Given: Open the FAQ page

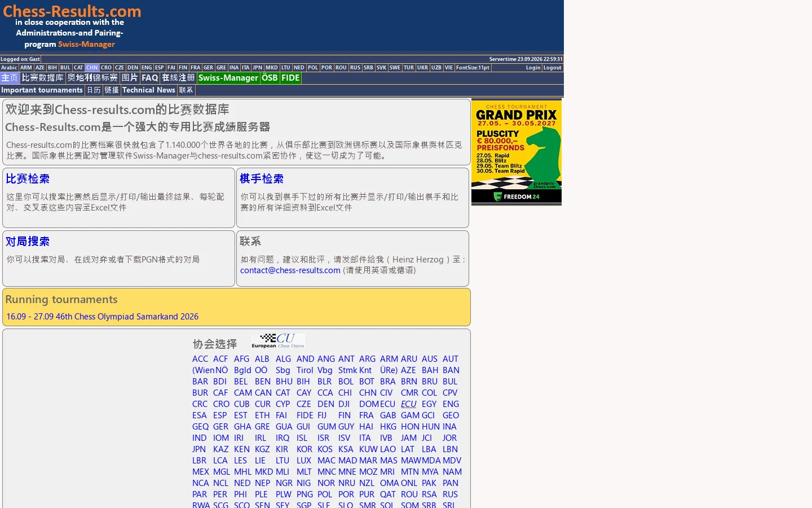Looking at the screenshot, I should coord(150,78).
